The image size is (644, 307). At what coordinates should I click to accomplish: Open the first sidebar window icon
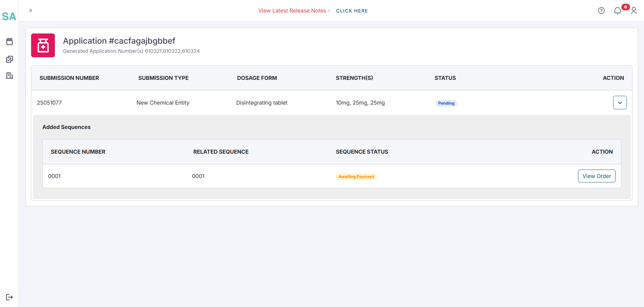[9, 42]
